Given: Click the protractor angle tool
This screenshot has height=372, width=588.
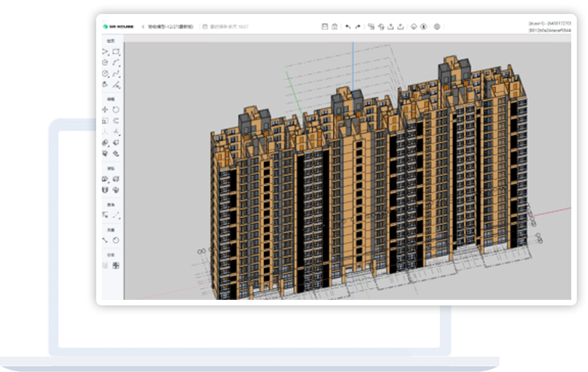Looking at the screenshot, I should (116, 240).
